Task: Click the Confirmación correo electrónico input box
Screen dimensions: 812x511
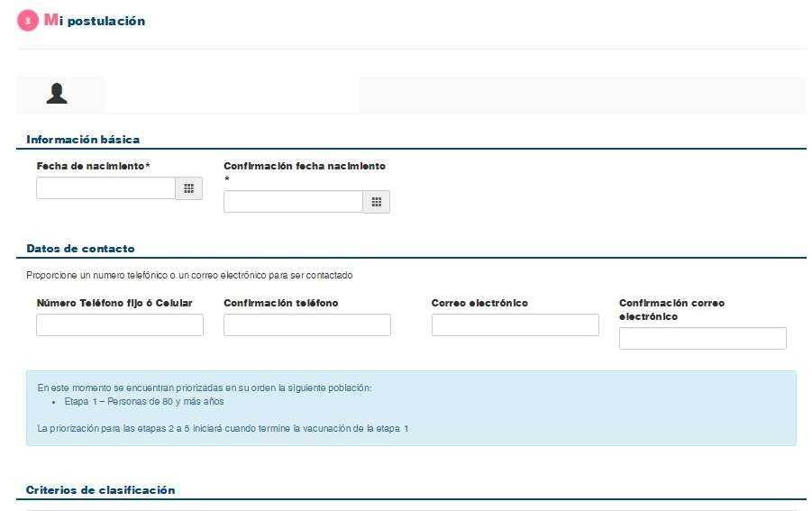Action: pyautogui.click(x=703, y=339)
